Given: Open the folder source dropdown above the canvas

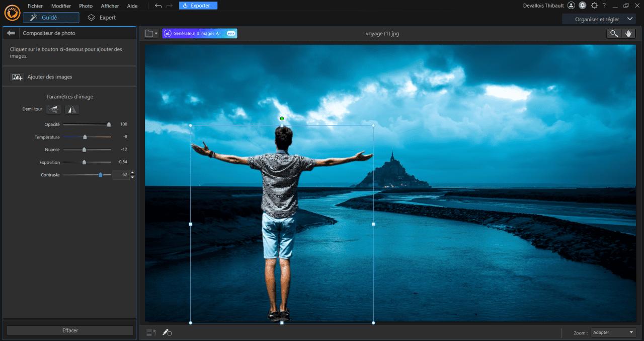Looking at the screenshot, I should 150,33.
